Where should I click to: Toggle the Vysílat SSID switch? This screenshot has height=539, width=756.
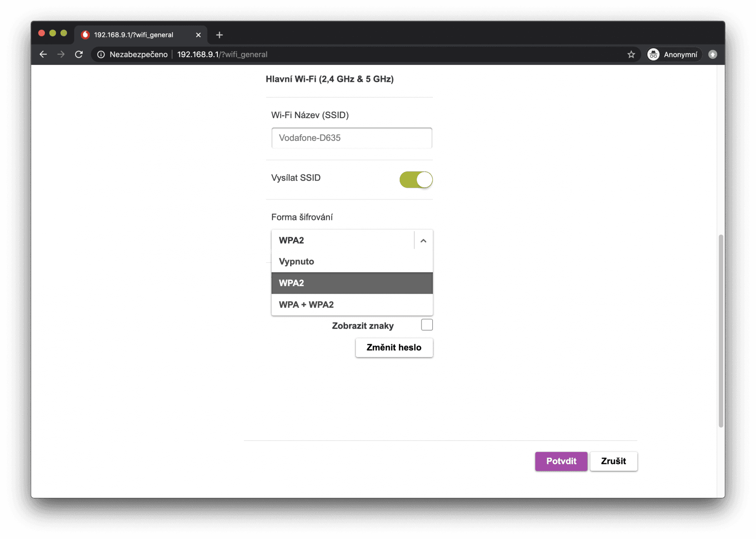(416, 180)
